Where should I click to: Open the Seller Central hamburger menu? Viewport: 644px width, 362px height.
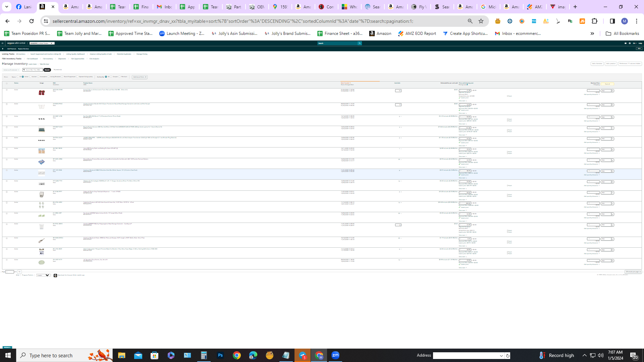tap(2, 43)
